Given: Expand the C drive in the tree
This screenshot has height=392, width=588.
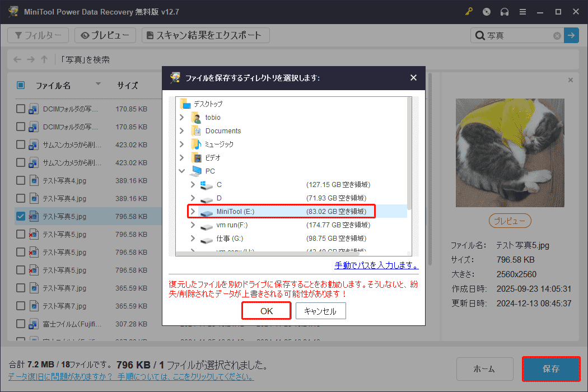Looking at the screenshot, I should [x=193, y=185].
